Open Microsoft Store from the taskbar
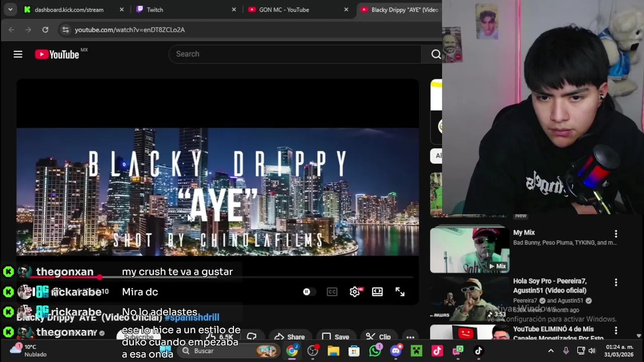Image resolution: width=644 pixels, height=362 pixels. [354, 351]
